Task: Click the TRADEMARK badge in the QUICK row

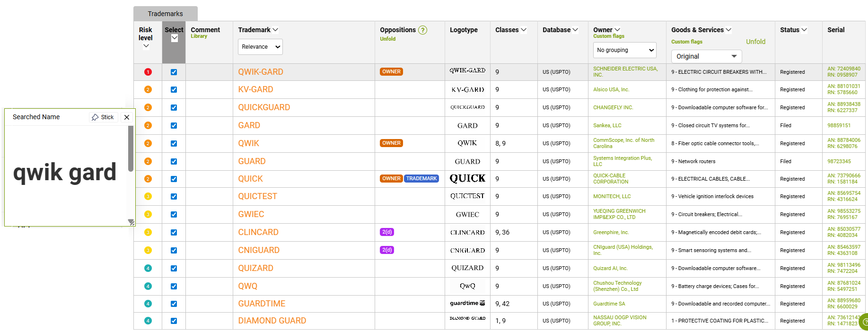Action: 421,178
